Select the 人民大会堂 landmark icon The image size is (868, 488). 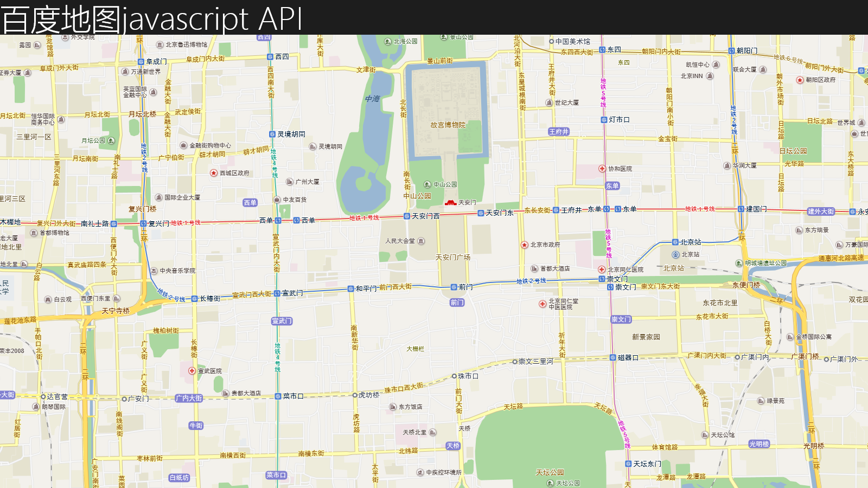pyautogui.click(x=421, y=241)
